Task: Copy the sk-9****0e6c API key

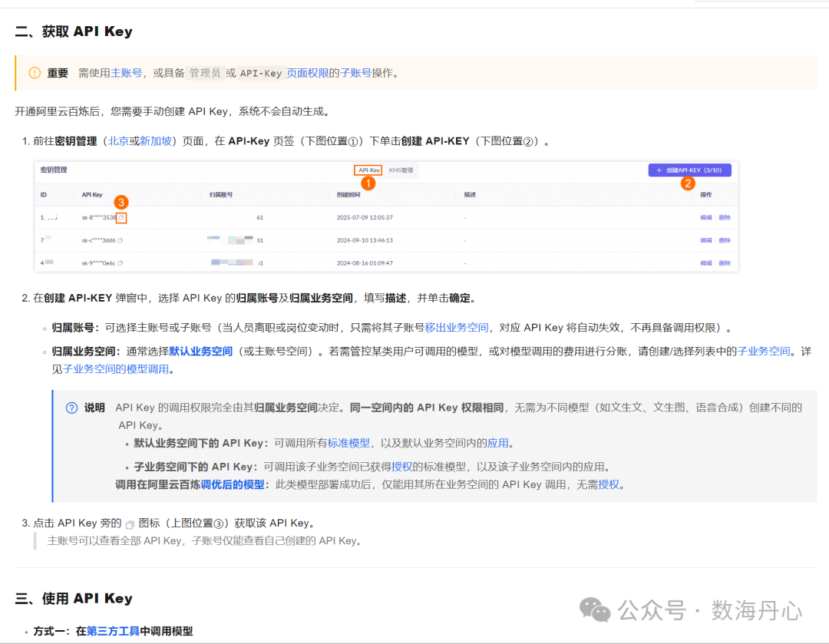Action: (121, 263)
